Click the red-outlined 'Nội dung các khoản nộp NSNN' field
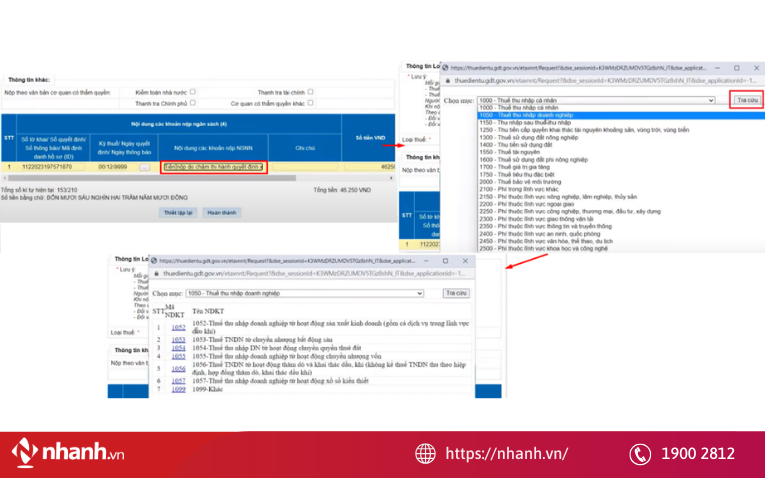765x478 pixels. [x=212, y=167]
